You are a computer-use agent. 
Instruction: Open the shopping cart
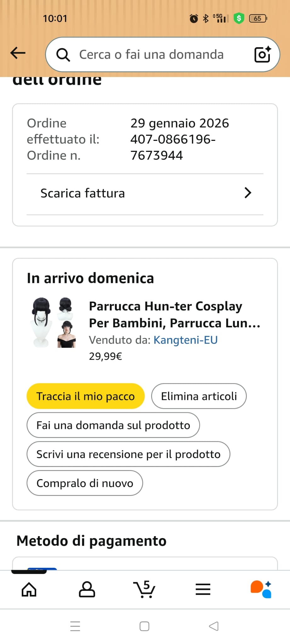(145, 589)
